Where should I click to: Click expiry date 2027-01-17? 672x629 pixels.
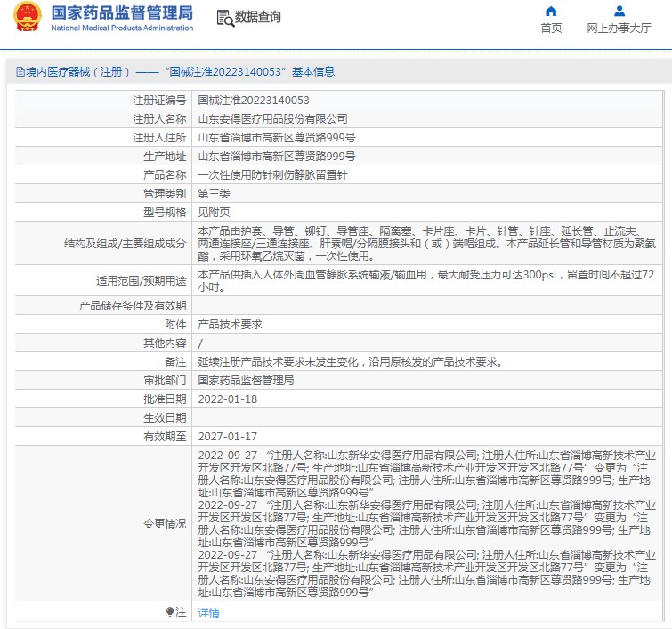(x=228, y=436)
